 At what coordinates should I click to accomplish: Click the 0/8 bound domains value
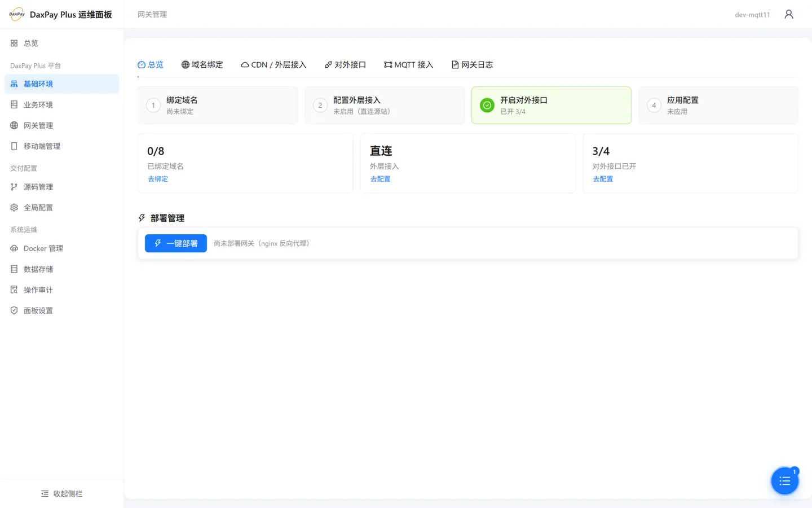click(156, 151)
